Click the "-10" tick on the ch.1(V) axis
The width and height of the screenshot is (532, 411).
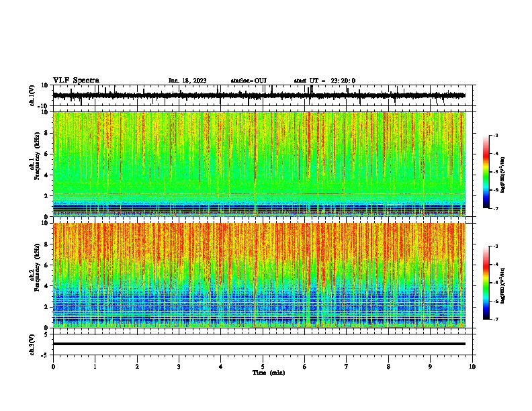44,106
